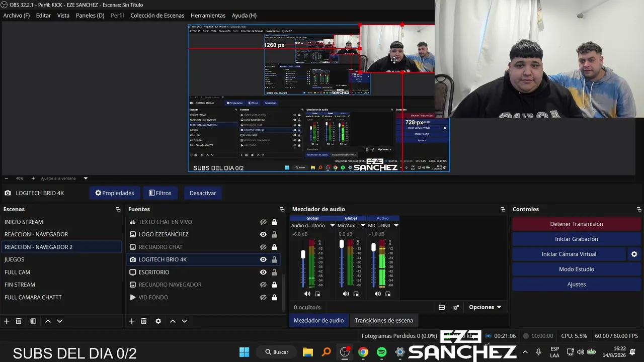The height and width of the screenshot is (362, 644).
Task: Move the selected scene down
Action: click(59, 321)
